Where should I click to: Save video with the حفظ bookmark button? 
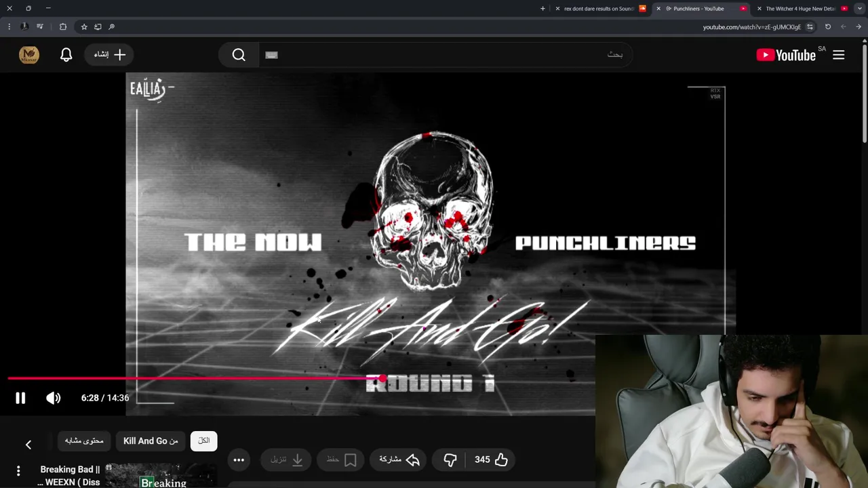pos(341,460)
